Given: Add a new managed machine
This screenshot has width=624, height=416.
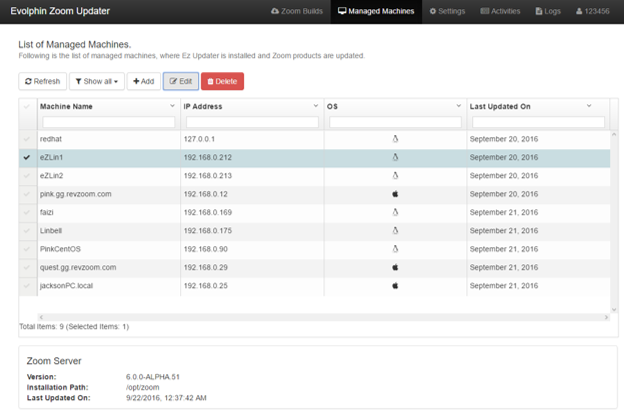Looking at the screenshot, I should [144, 81].
